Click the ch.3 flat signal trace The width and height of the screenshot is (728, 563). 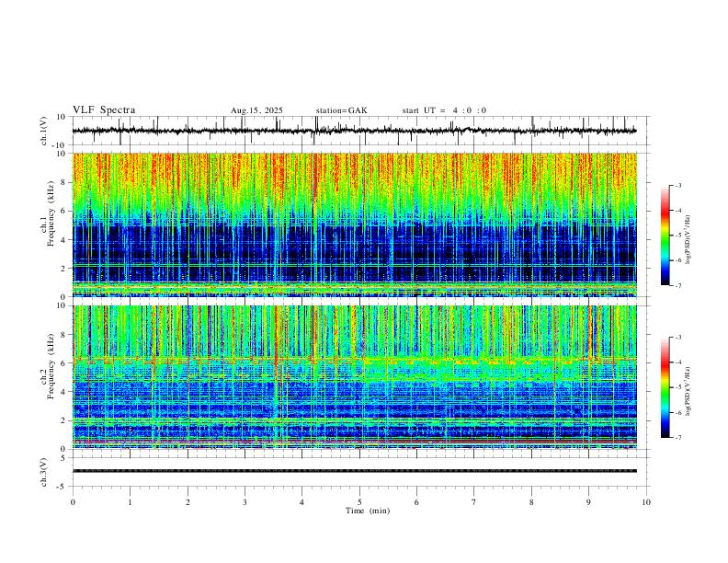pyautogui.click(x=355, y=471)
